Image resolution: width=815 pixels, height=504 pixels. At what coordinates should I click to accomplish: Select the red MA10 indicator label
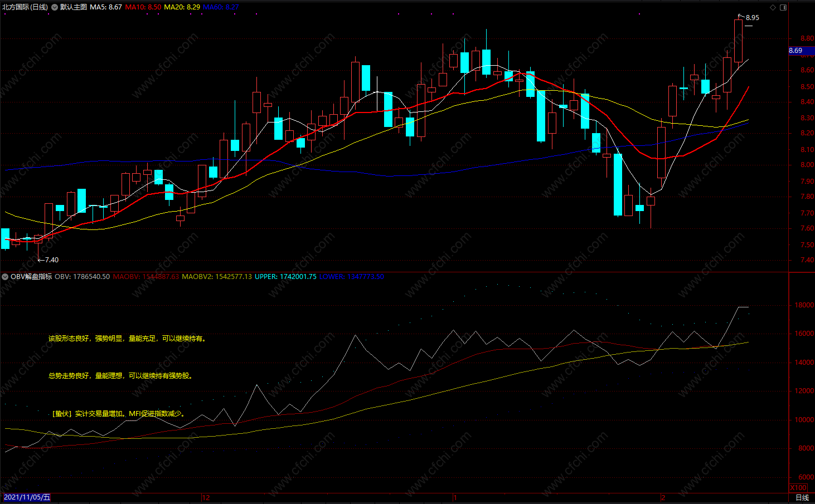tap(143, 7)
